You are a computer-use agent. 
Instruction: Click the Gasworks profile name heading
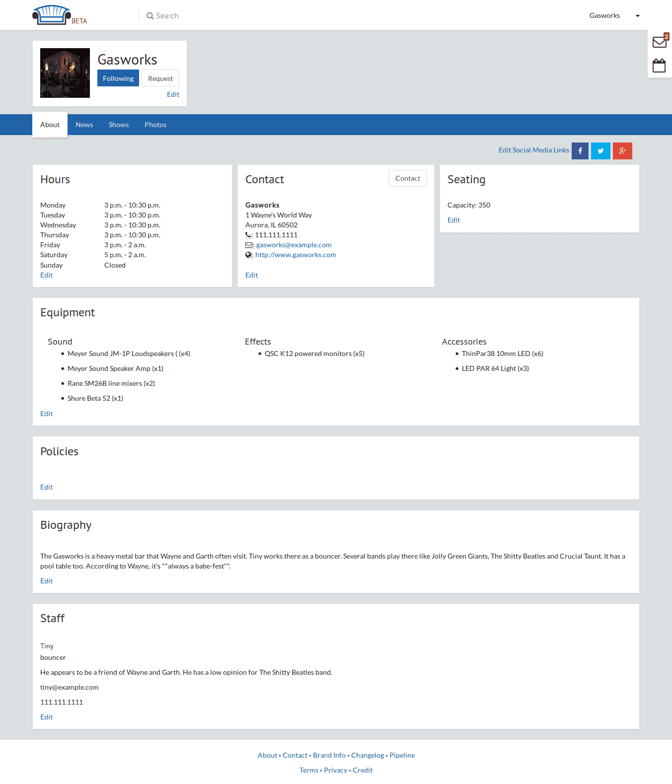point(127,60)
